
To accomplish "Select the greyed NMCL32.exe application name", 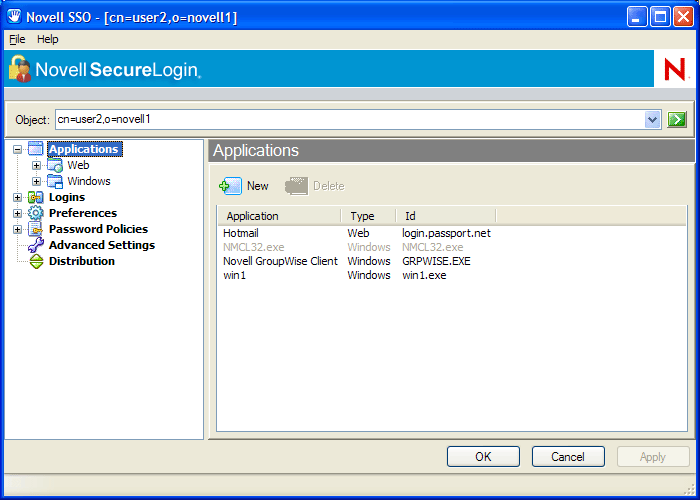I will pos(254,247).
